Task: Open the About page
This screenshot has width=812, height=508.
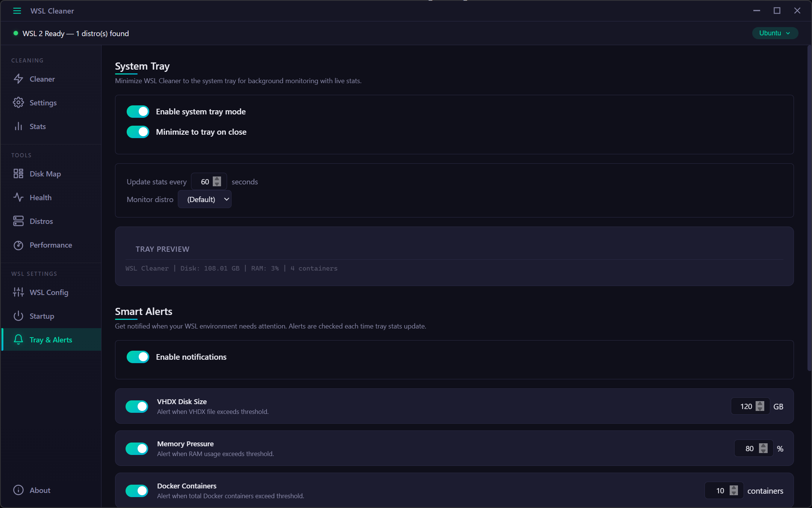Action: (x=40, y=490)
